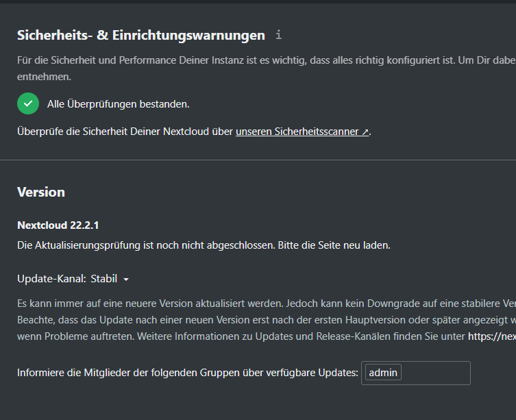The width and height of the screenshot is (516, 420).
Task: Select the 'Nextcloud 22.2.1' version text
Action: click(x=58, y=225)
